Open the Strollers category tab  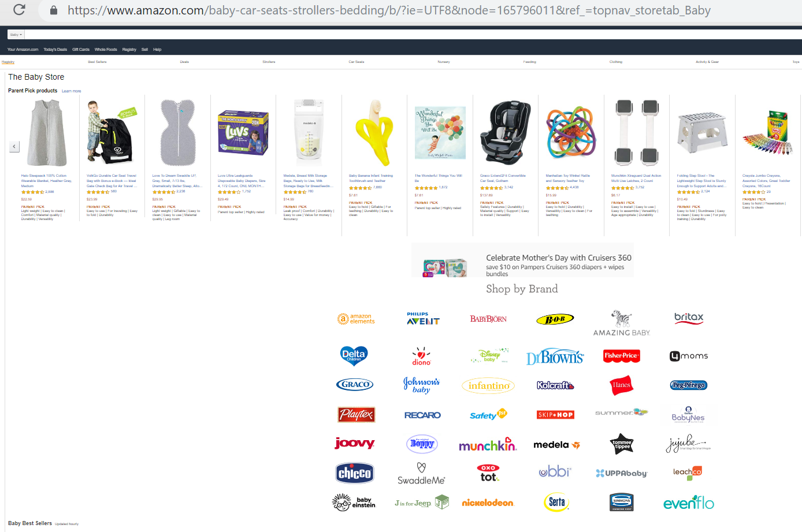pos(269,62)
